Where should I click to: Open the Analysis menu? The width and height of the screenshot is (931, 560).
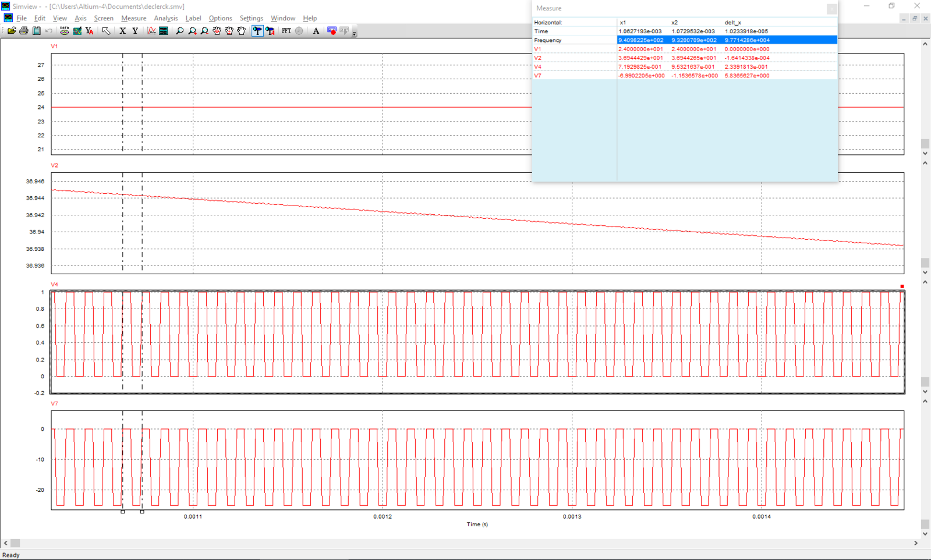(165, 18)
